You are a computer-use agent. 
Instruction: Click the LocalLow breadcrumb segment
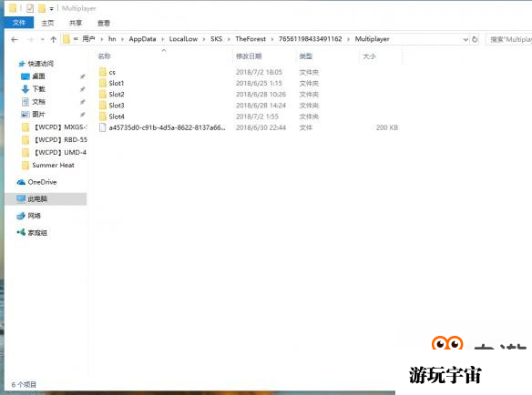(183, 39)
